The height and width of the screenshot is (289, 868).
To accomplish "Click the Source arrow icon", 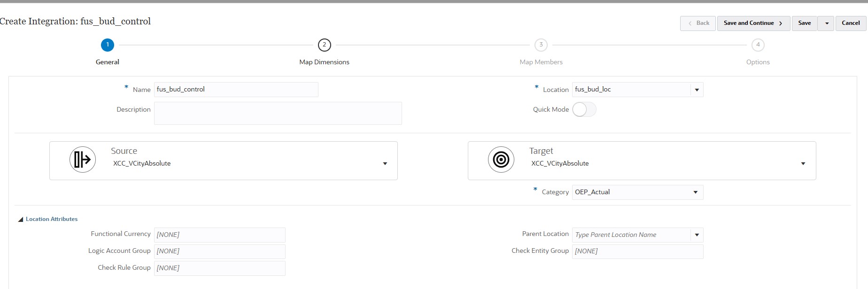I will [x=83, y=160].
